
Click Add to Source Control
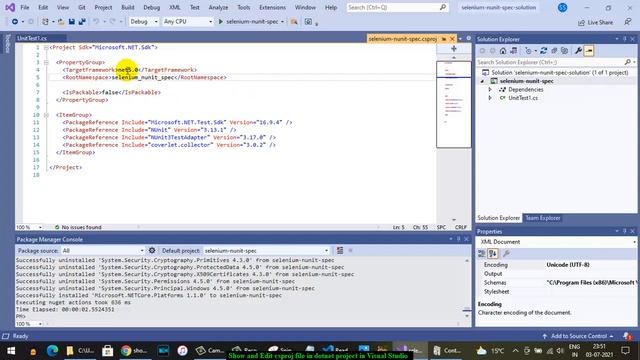[x=579, y=336]
